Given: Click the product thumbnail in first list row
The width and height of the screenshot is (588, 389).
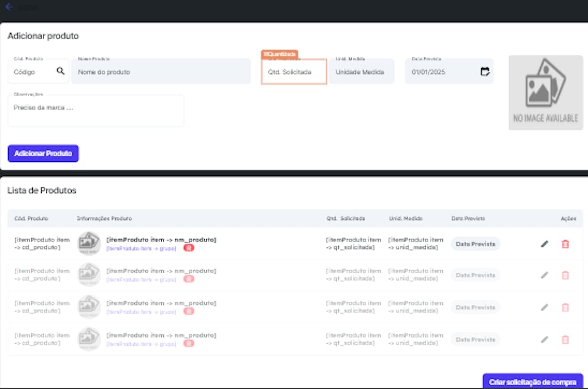Looking at the screenshot, I should point(89,243).
